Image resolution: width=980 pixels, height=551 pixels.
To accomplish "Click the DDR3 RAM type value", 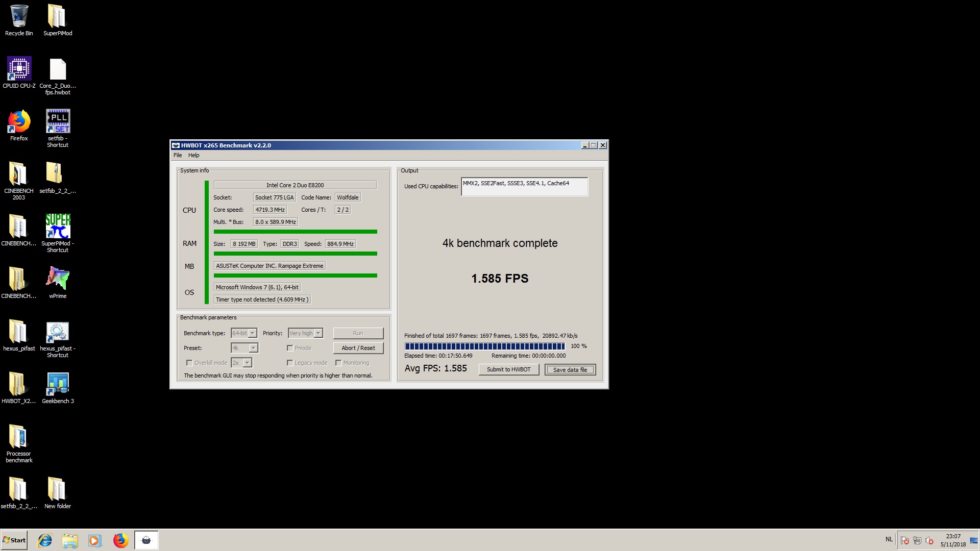I will point(290,244).
